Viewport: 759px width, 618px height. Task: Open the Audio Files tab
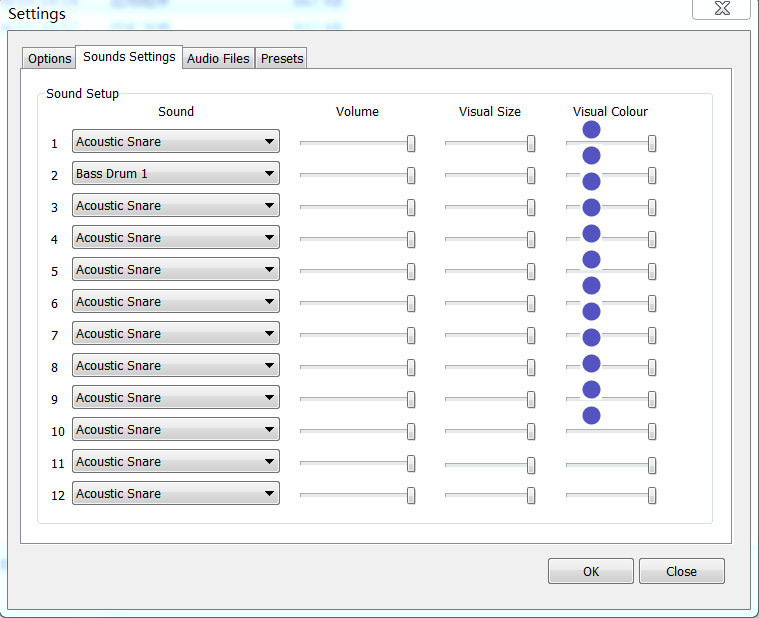[218, 59]
